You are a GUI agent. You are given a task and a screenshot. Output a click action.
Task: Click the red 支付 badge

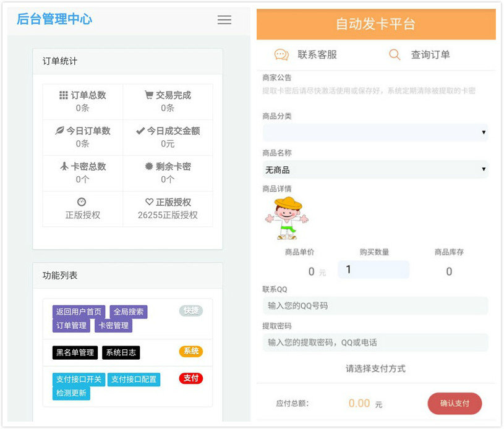tap(191, 378)
